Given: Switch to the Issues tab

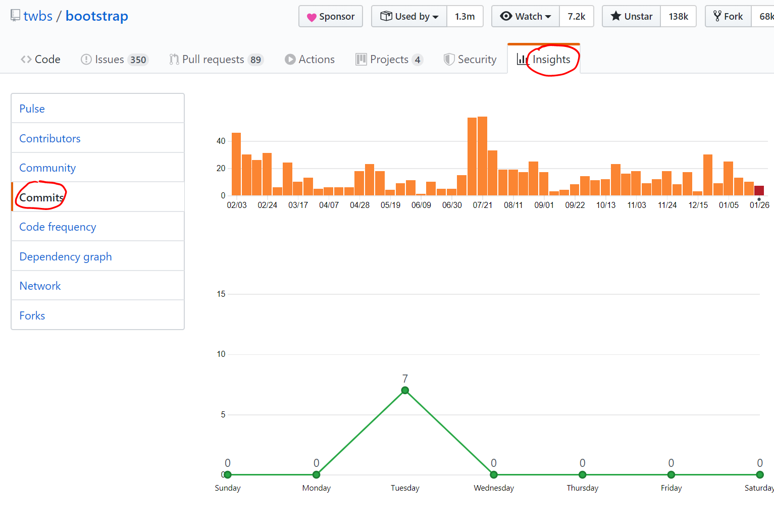Looking at the screenshot, I should pos(115,60).
